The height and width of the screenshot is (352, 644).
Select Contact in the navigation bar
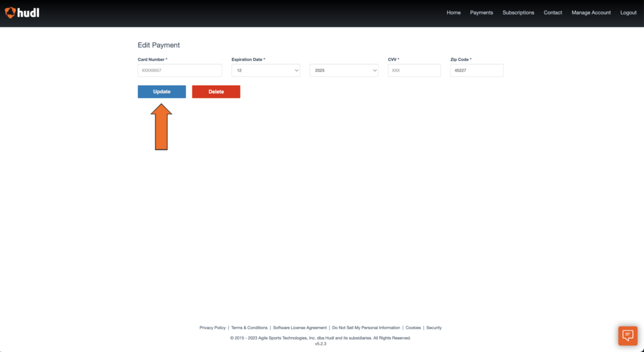point(552,12)
